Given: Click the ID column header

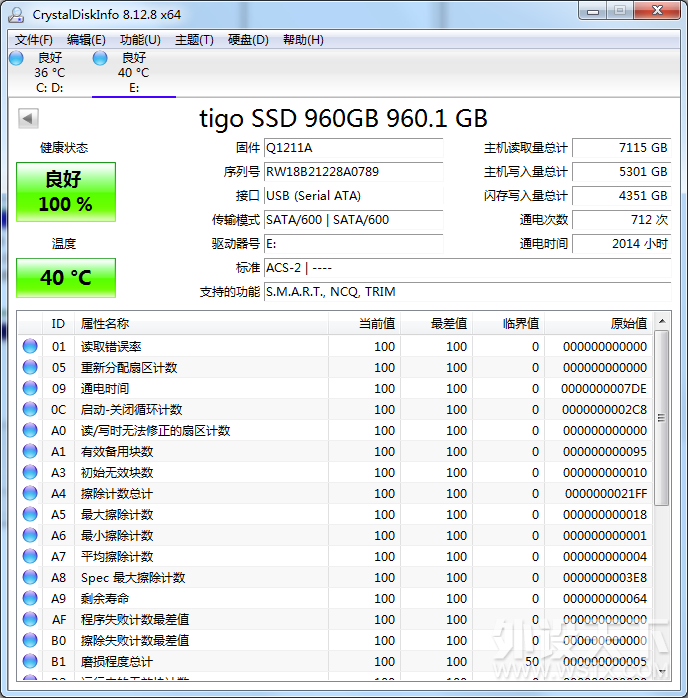Looking at the screenshot, I should pyautogui.click(x=58, y=324).
